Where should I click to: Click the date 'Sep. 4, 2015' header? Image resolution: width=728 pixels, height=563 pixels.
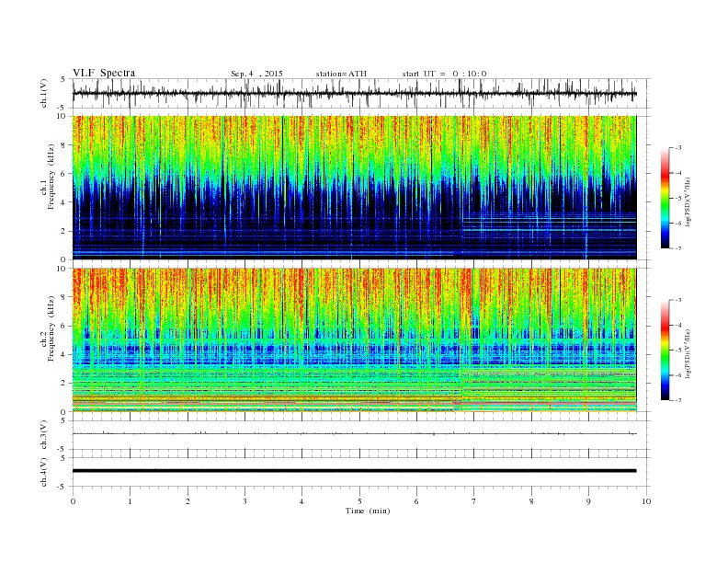[x=256, y=74]
